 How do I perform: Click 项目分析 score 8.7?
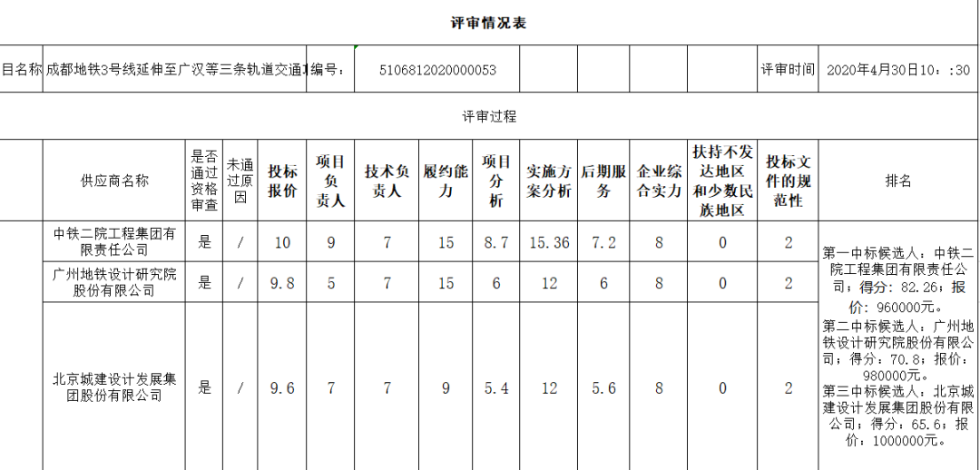point(496,242)
